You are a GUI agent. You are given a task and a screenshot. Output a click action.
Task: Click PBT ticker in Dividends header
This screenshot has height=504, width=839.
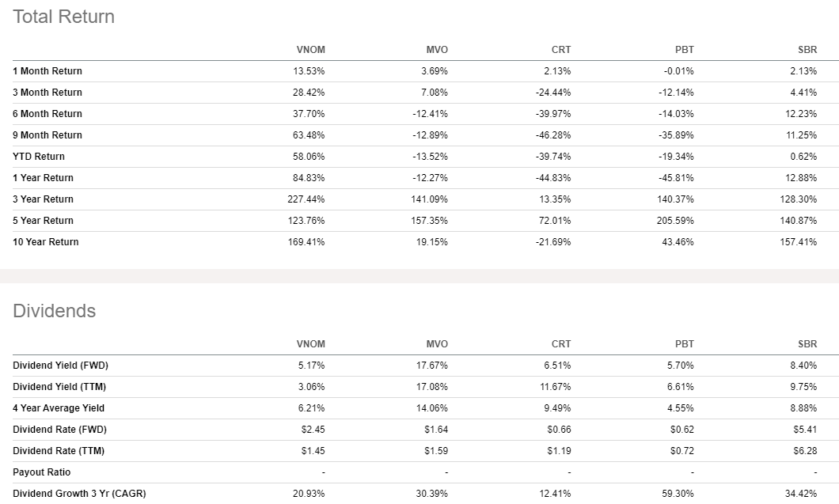[x=685, y=344]
